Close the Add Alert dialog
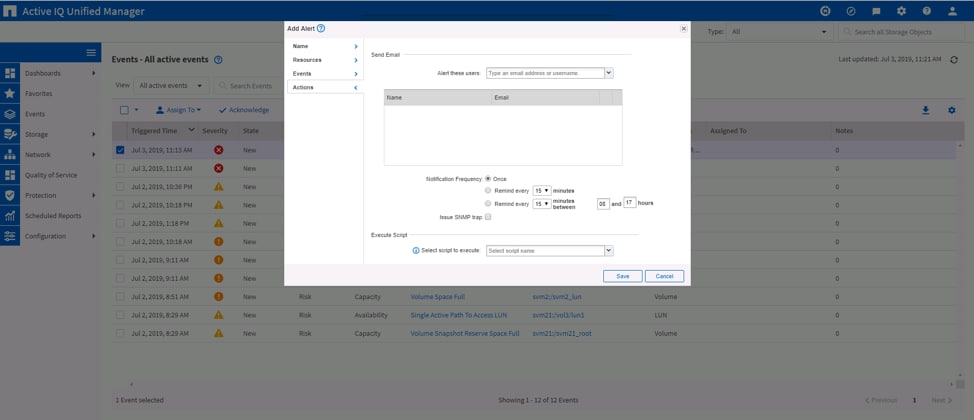The width and height of the screenshot is (974, 420). 683,29
